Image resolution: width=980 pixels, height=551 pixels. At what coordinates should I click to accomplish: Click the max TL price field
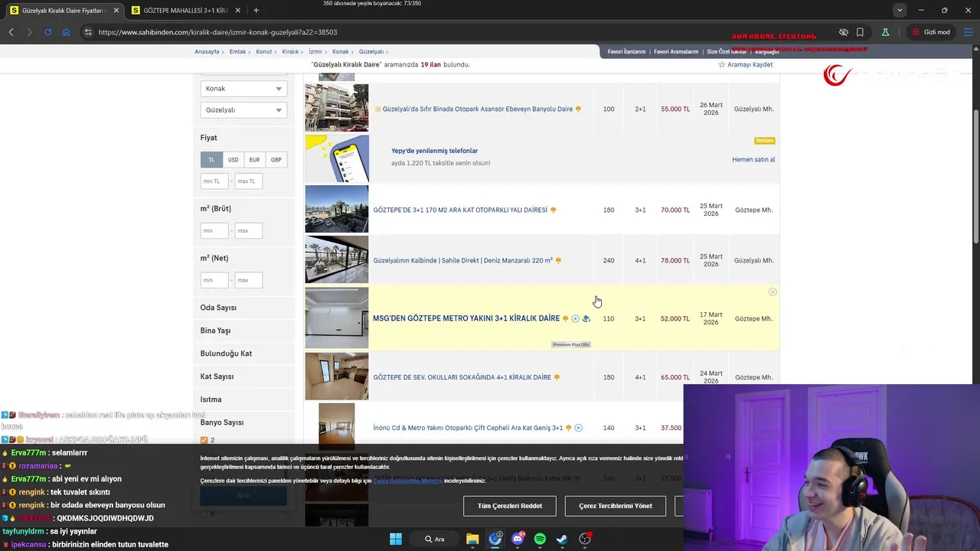(249, 181)
